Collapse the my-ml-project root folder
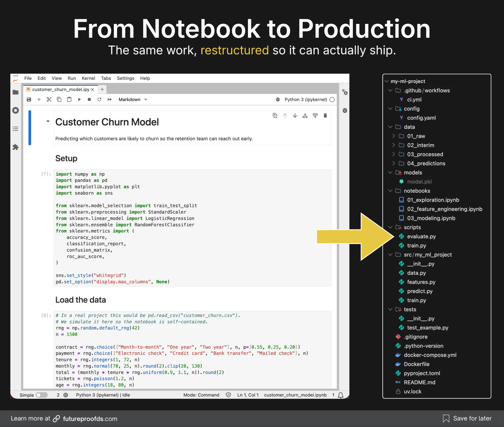The width and height of the screenshot is (504, 427). pyautogui.click(x=387, y=81)
